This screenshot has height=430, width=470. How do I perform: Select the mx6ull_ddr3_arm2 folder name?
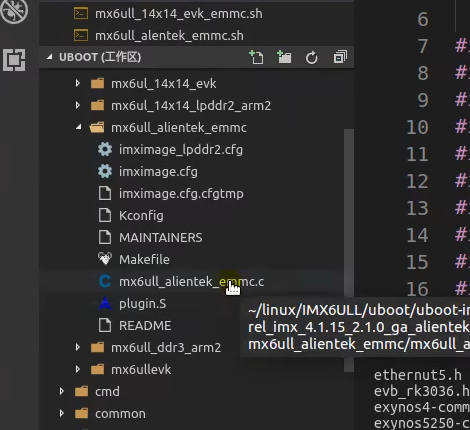point(166,348)
